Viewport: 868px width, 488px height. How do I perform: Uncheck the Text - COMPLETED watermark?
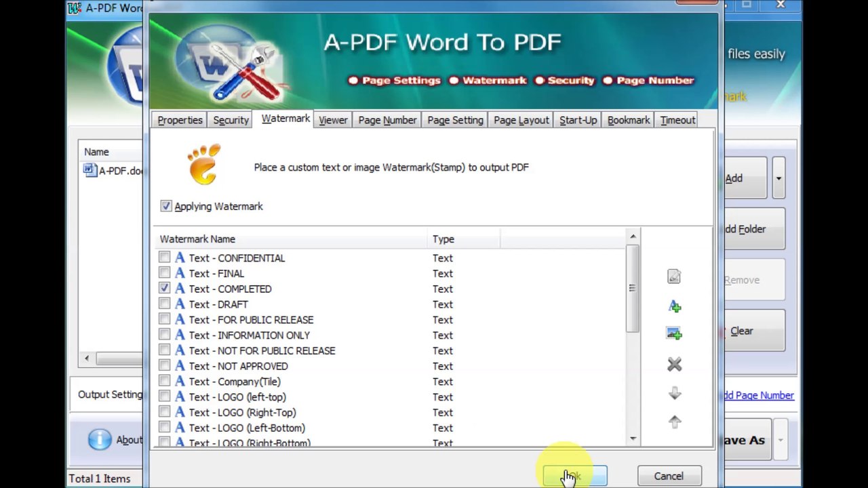(x=164, y=288)
